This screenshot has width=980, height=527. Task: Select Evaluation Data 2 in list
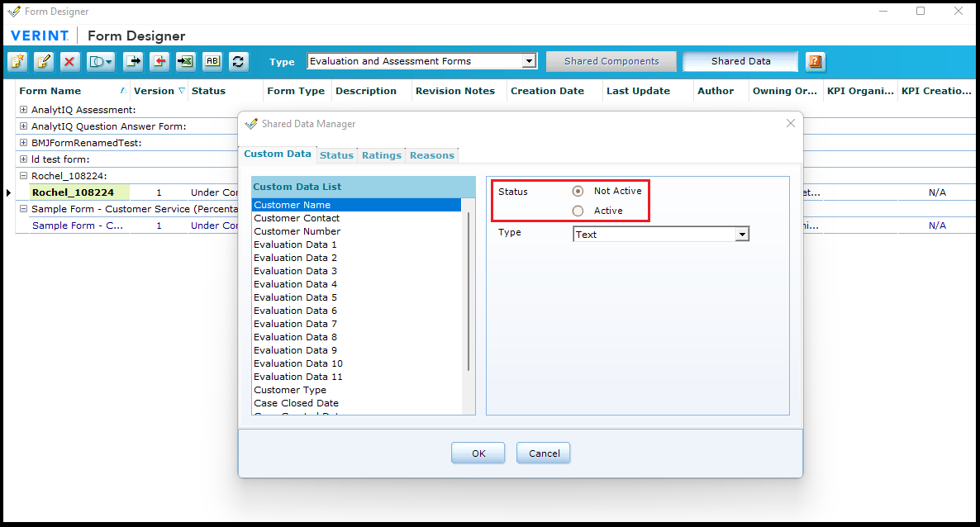356,258
